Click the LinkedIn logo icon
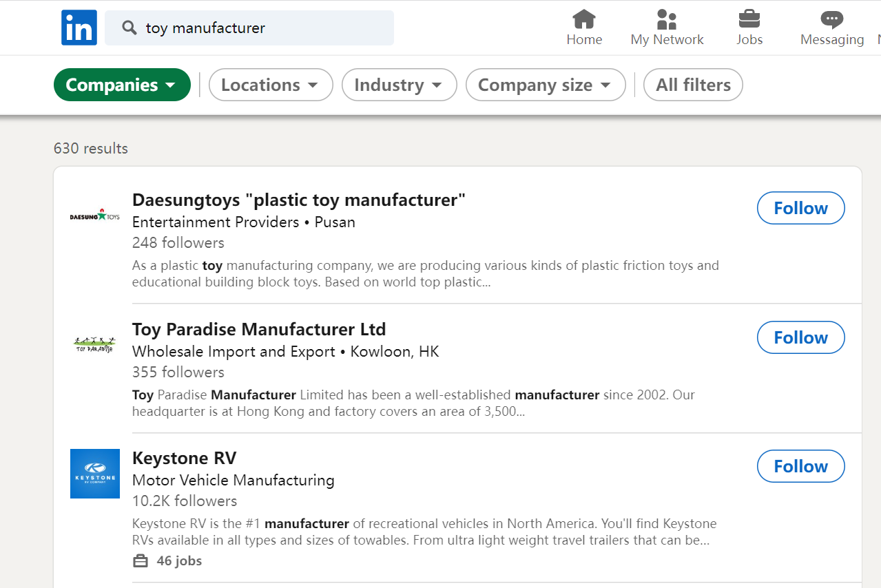Viewport: 881px width, 588px height. pos(79,28)
